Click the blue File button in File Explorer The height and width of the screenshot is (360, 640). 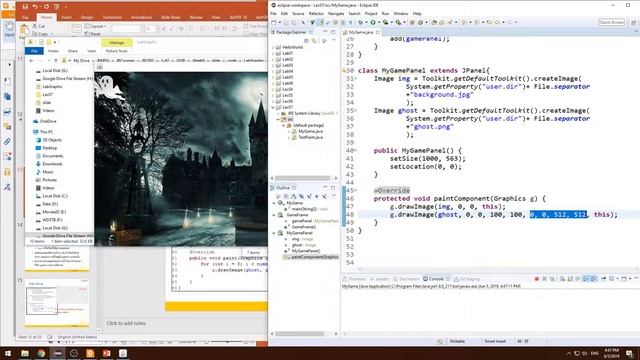pyautogui.click(x=34, y=51)
